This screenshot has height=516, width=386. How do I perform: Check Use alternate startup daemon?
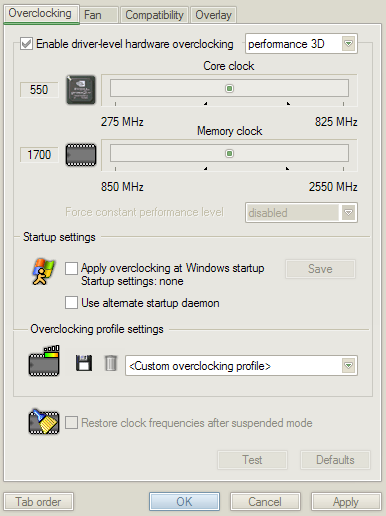71,303
